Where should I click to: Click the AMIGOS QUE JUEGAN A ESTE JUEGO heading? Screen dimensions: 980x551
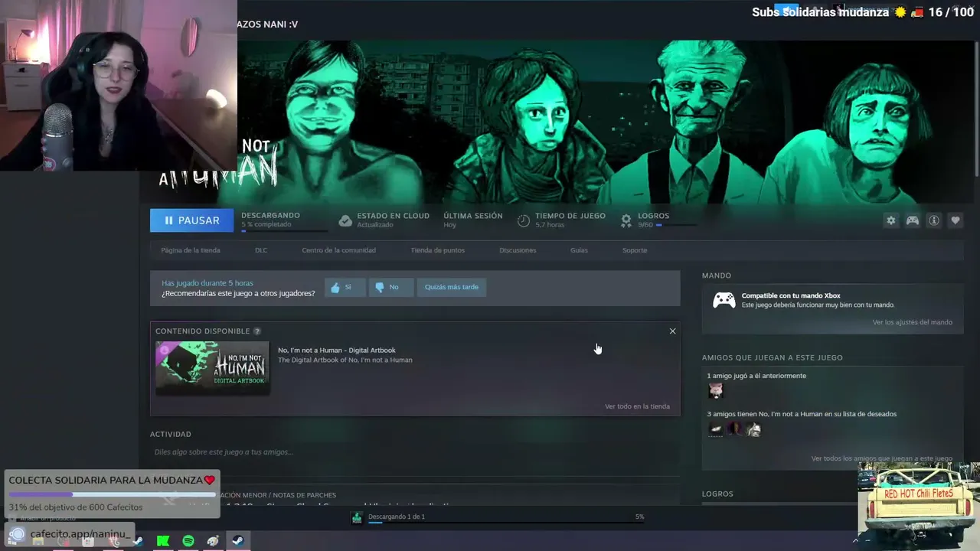[x=773, y=357]
